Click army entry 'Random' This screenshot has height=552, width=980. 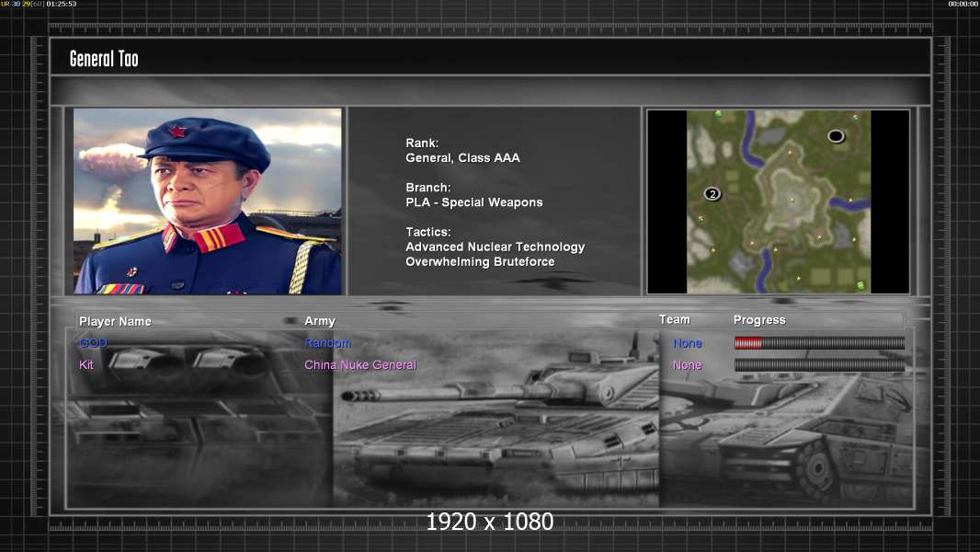(328, 342)
